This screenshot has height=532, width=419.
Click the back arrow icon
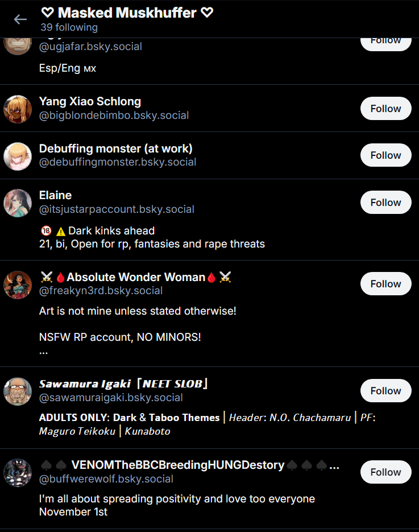click(x=20, y=19)
